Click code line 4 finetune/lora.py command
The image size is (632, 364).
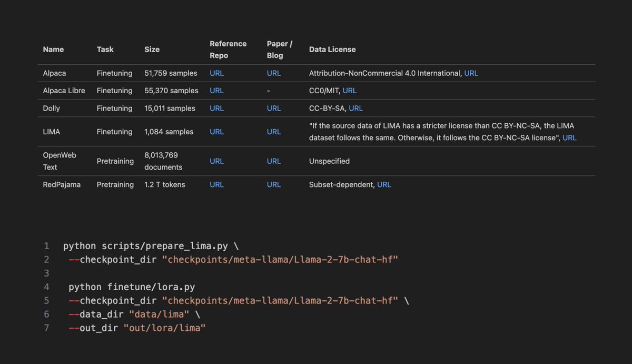pyautogui.click(x=132, y=287)
